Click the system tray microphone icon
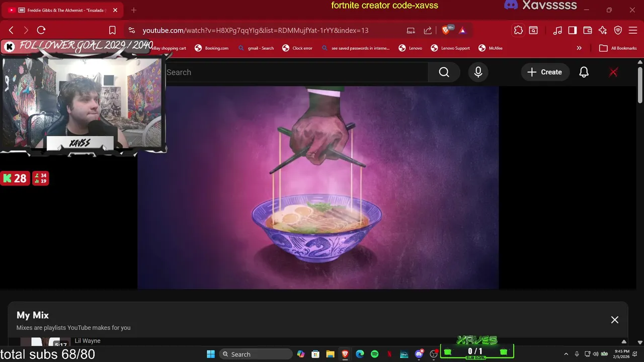The image size is (644, 362). pos(577,354)
